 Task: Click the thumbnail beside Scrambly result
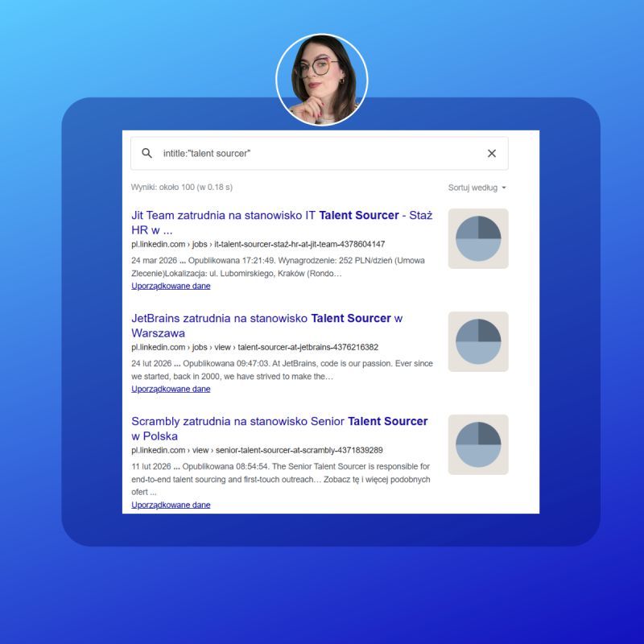(x=478, y=445)
